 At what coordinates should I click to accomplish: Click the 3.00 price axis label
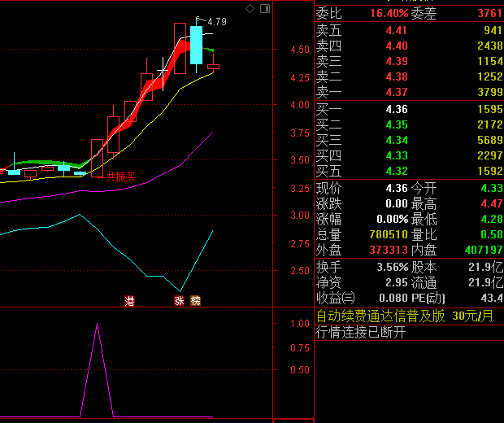coord(300,216)
